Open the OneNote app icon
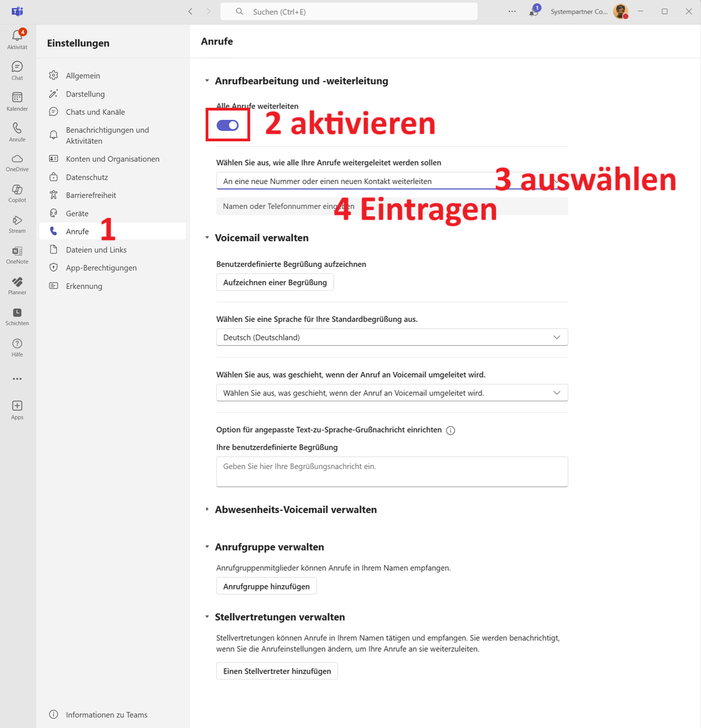The width and height of the screenshot is (701, 728). pos(17,255)
